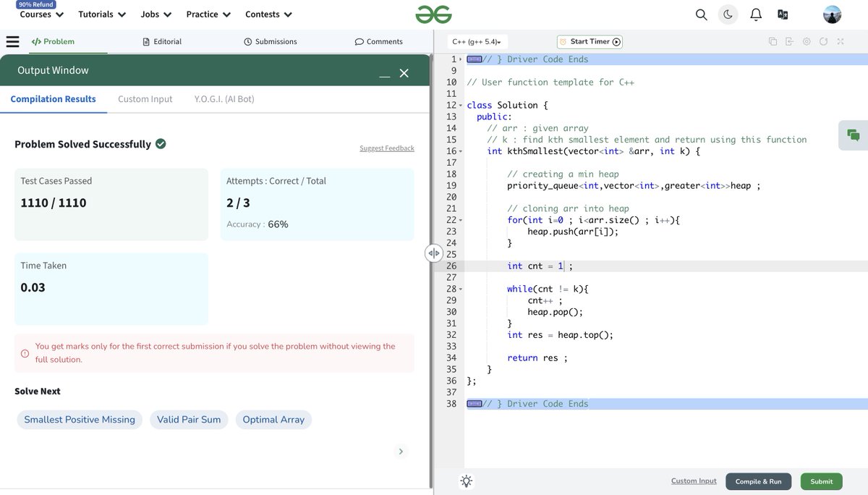Reset the code with refresh icon
This screenshot has width=868, height=495.
click(x=823, y=42)
